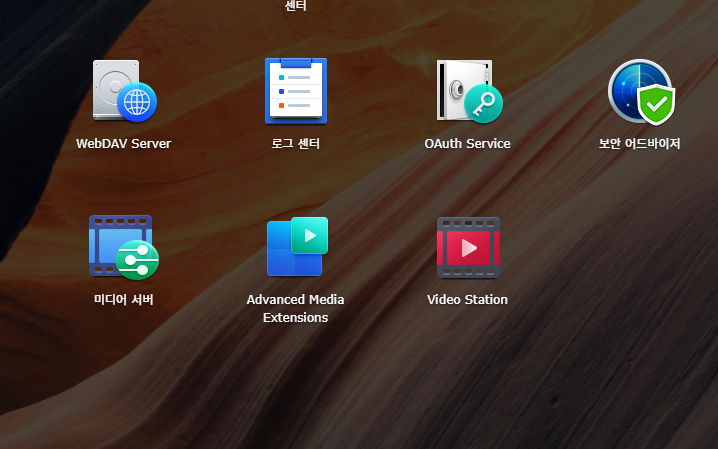The height and width of the screenshot is (449, 718).
Task: Launch the 로그 센터 clipboard icon
Action: pyautogui.click(x=296, y=91)
